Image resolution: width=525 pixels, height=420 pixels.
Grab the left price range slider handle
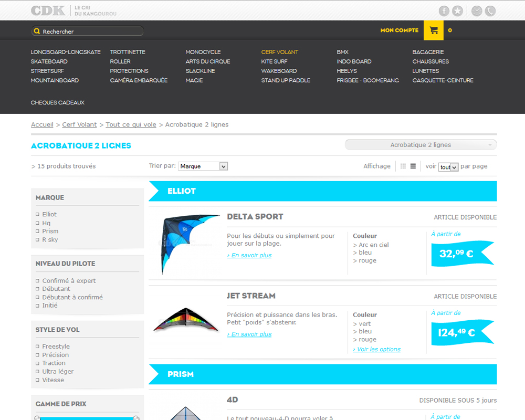(37, 418)
